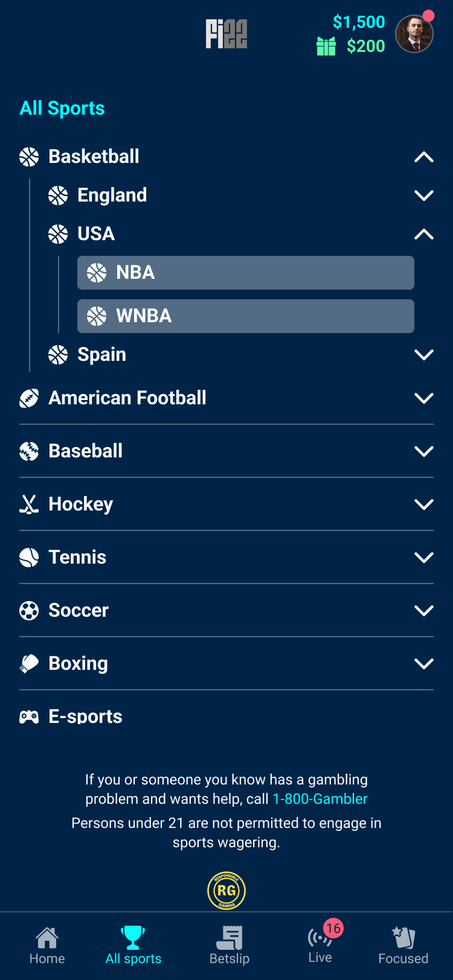
Task: Click the boxing glove icon
Action: tap(29, 663)
